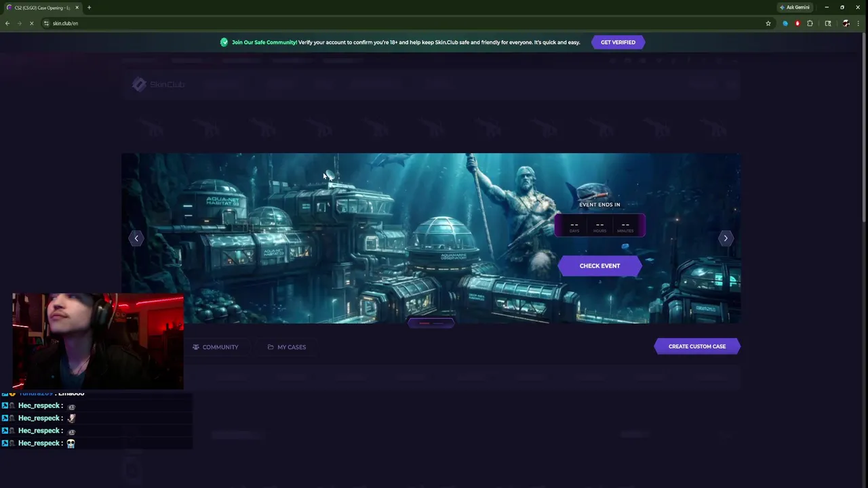Viewport: 868px width, 488px height.
Task: Click the webcam overlay thumbnail
Action: (98, 341)
